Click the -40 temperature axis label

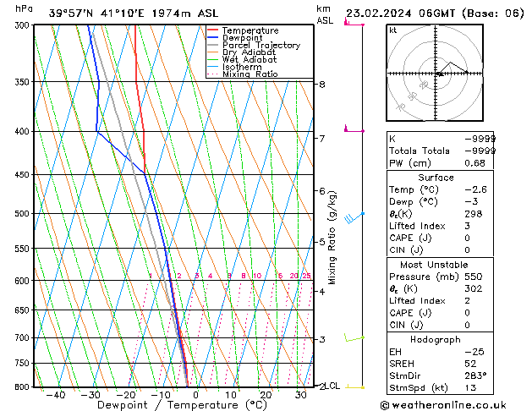tap(55, 395)
